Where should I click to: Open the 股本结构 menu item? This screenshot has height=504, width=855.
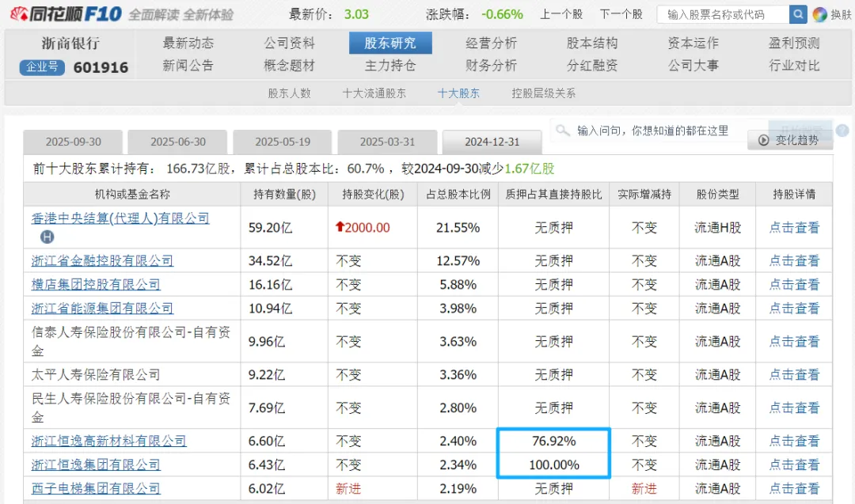592,43
